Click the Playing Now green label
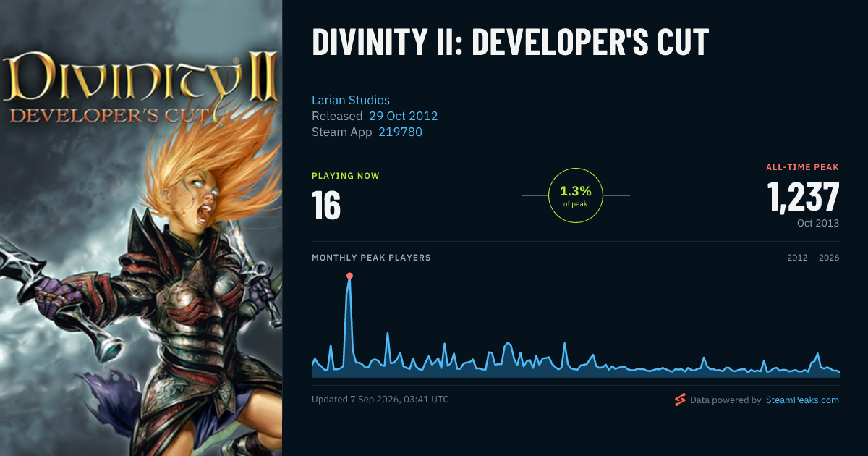This screenshot has width=868, height=456. click(346, 176)
